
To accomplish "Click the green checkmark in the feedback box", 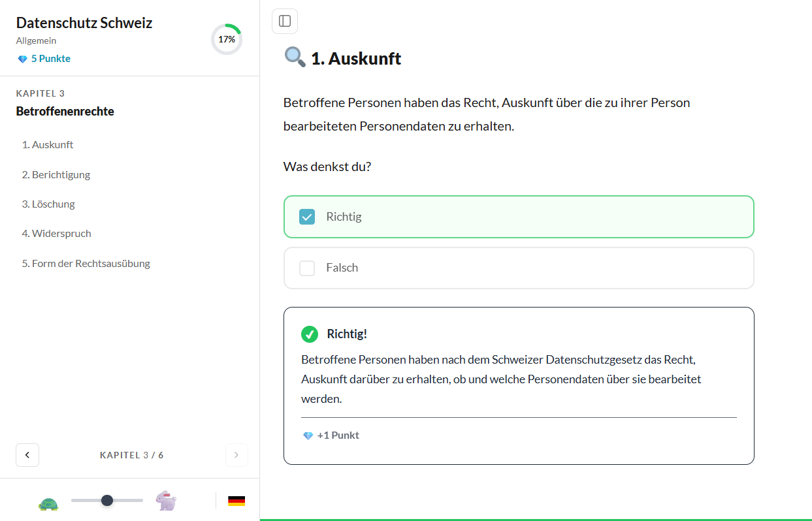I will tap(309, 334).
